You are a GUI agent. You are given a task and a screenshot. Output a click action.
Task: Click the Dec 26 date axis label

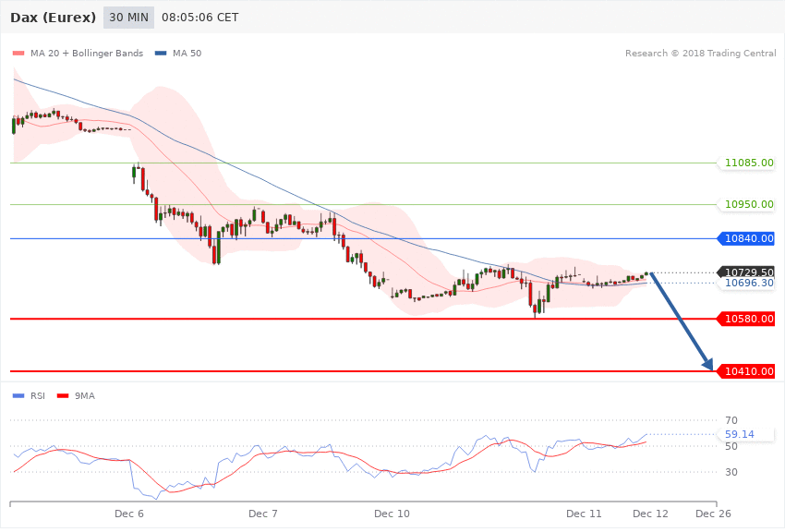pyautogui.click(x=713, y=514)
